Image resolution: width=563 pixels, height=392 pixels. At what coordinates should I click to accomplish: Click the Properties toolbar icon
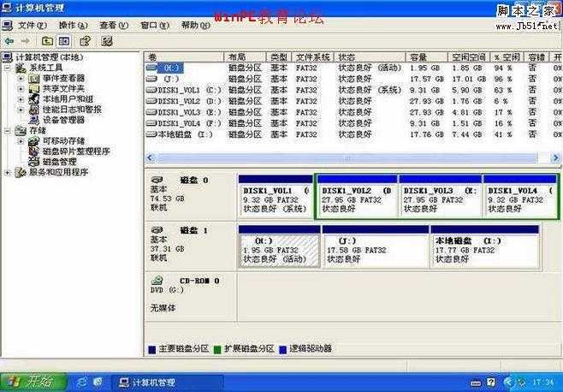point(85,41)
